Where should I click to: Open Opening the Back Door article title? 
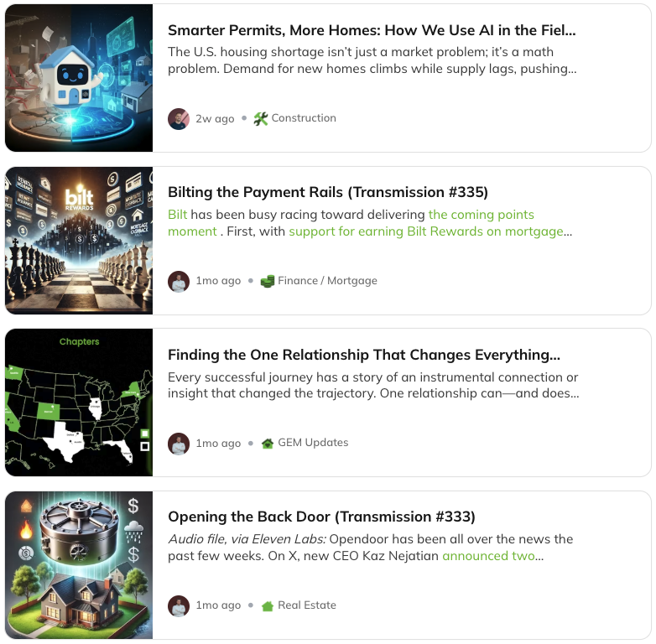(x=321, y=517)
